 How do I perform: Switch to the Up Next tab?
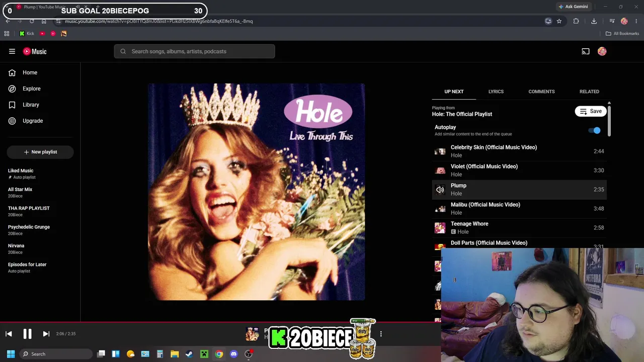pyautogui.click(x=454, y=92)
